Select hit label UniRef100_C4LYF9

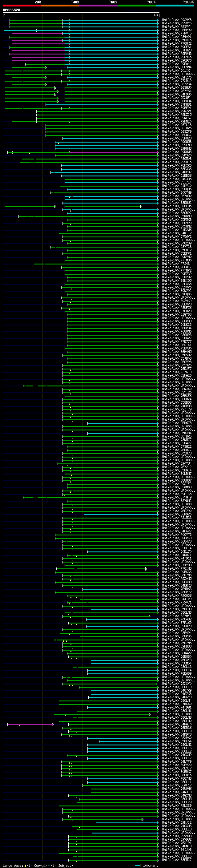point(177,761)
